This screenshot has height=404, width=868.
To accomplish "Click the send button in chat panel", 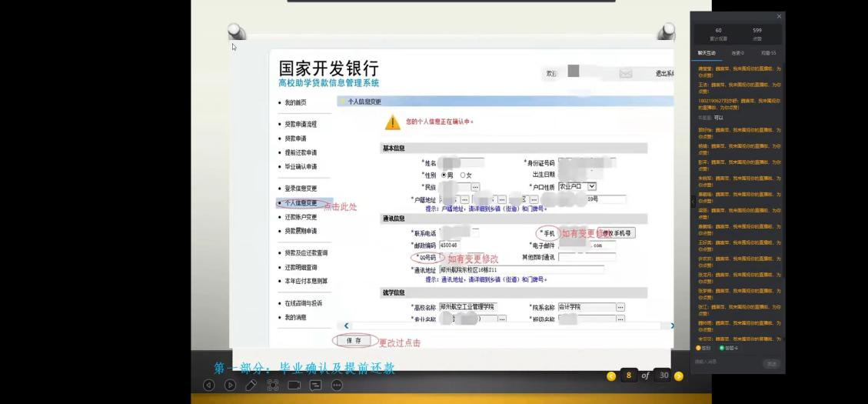I will pos(771,363).
